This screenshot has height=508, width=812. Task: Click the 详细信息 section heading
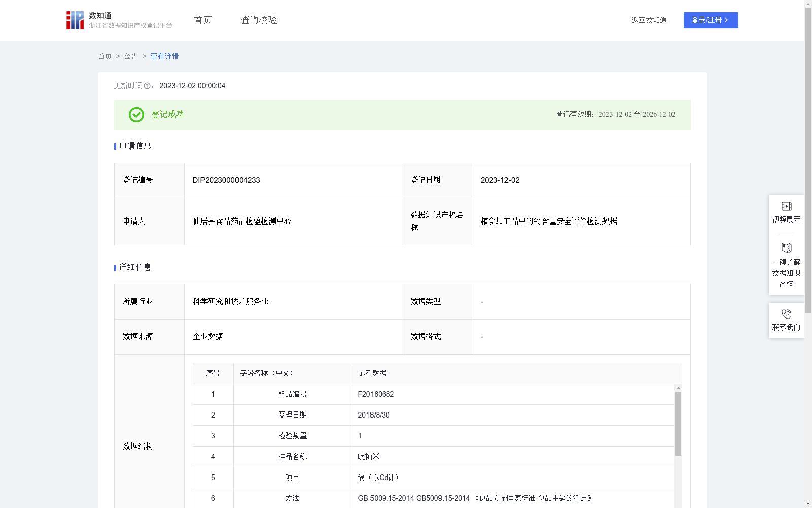(x=136, y=267)
